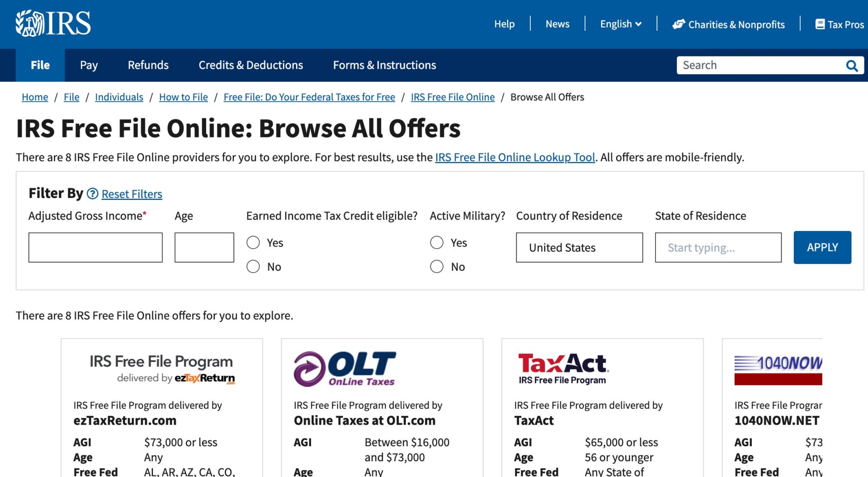
Task: Click the Tax Pros document icon
Action: pos(820,24)
